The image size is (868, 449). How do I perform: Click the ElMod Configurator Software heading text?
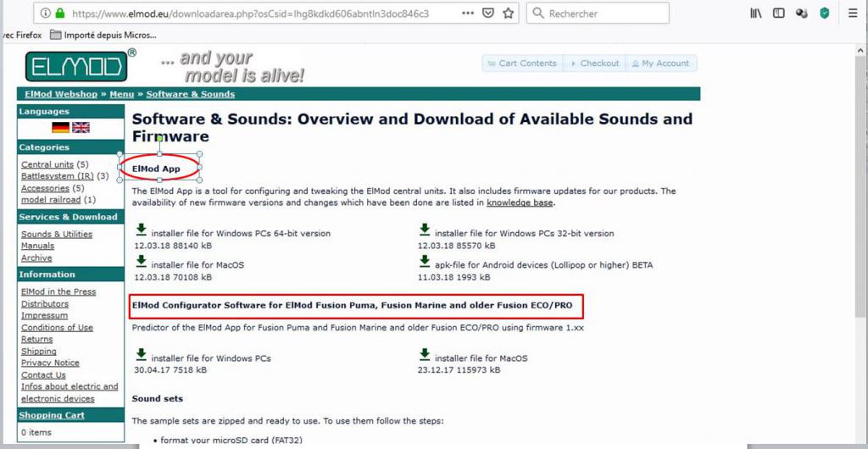(x=352, y=305)
